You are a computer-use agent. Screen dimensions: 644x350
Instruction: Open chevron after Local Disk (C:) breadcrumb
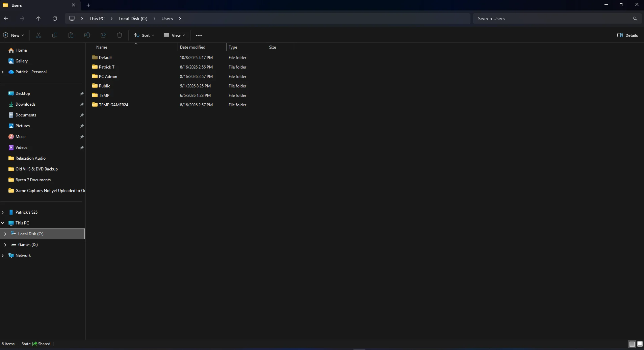[154, 19]
